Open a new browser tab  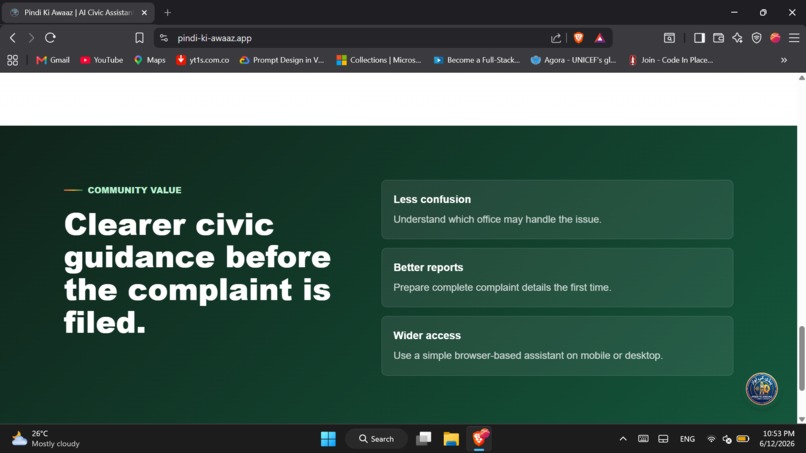coord(168,12)
